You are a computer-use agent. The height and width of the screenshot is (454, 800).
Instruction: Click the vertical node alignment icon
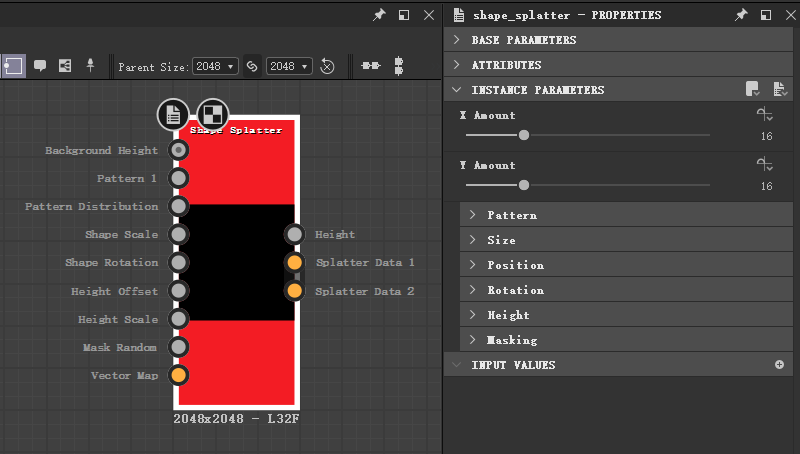click(x=399, y=66)
